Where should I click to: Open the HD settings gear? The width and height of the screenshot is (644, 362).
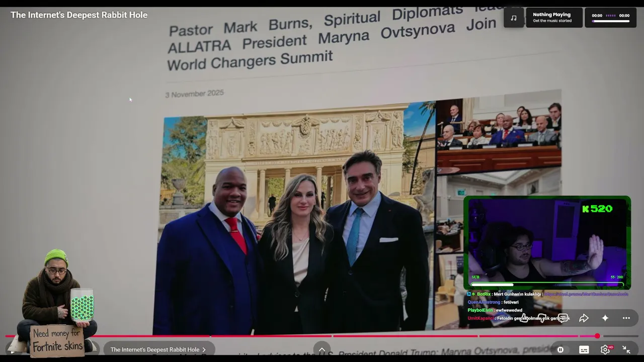(605, 349)
